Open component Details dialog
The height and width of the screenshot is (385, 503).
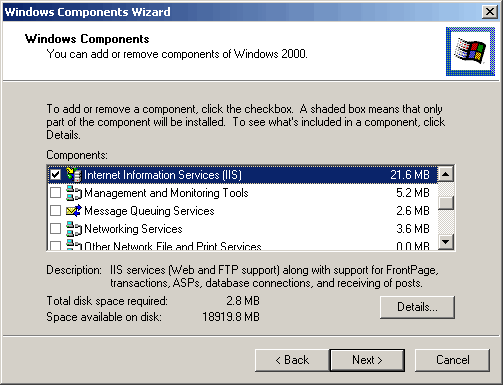tap(417, 307)
